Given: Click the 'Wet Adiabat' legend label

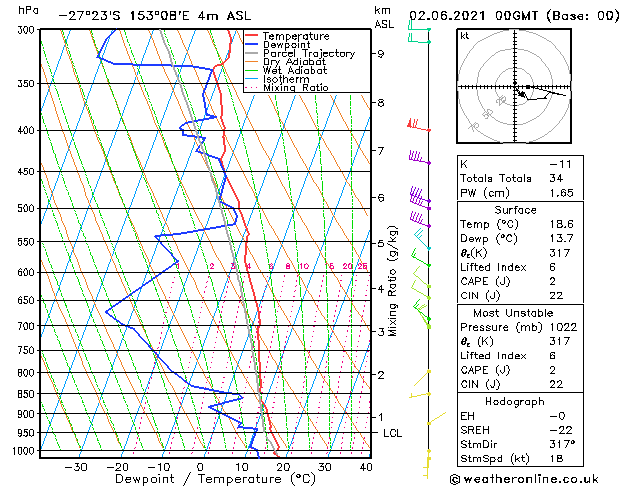Looking at the screenshot, I should click(295, 70).
